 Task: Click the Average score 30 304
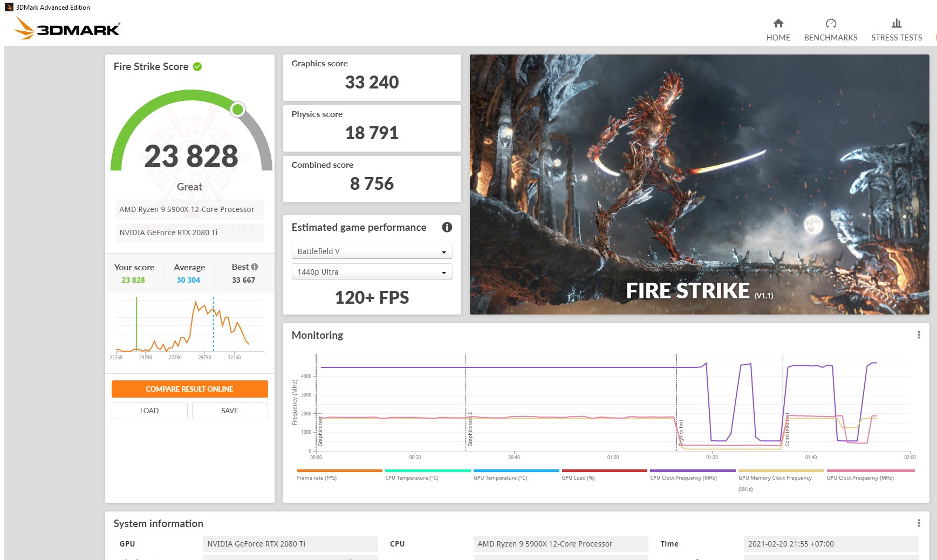[x=188, y=280]
